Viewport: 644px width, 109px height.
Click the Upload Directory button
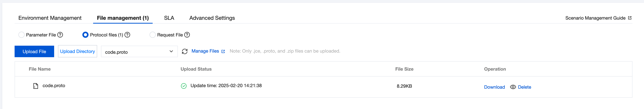(78, 51)
